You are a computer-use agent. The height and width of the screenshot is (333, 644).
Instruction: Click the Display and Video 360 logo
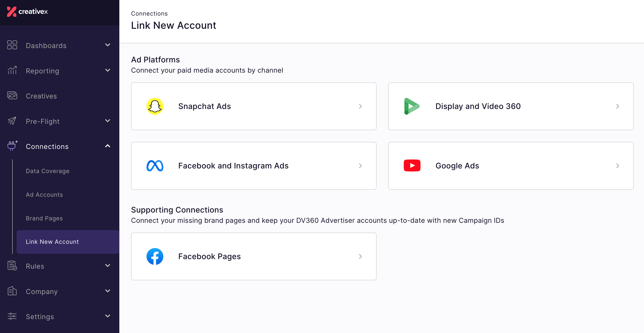[x=412, y=106]
